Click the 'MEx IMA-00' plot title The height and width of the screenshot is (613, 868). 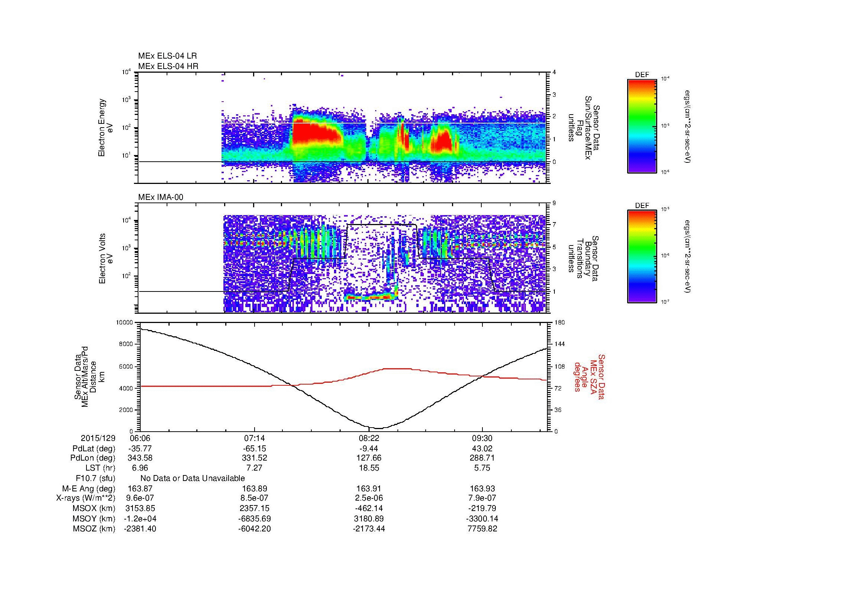coord(161,197)
